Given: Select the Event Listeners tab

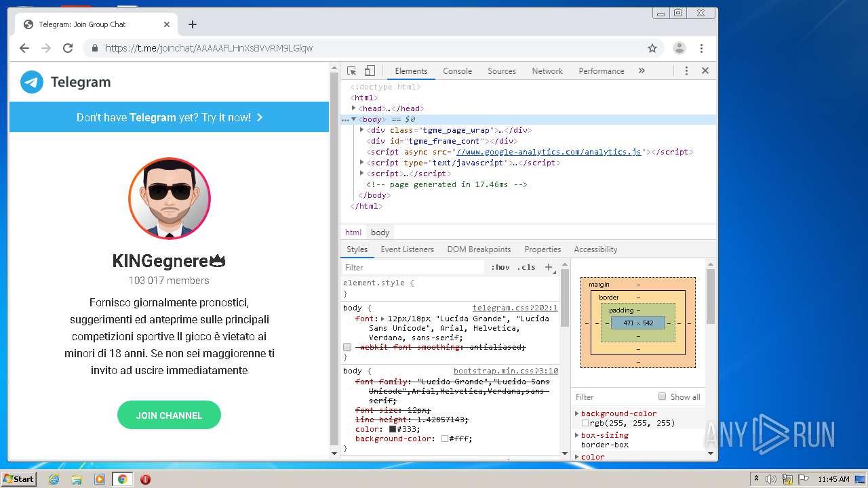Looking at the screenshot, I should 407,249.
